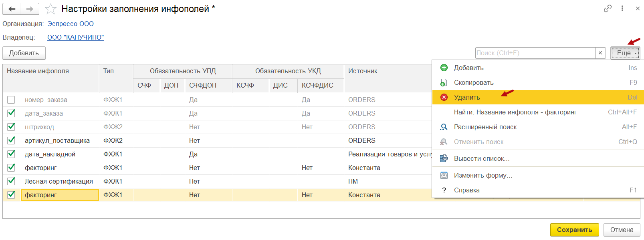
Task: Open the Еще dropdown menu
Action: pyautogui.click(x=625, y=53)
